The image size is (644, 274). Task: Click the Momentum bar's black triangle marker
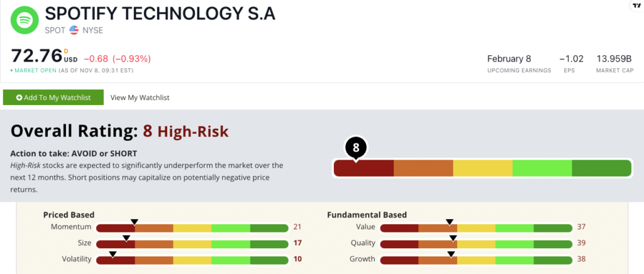133,221
